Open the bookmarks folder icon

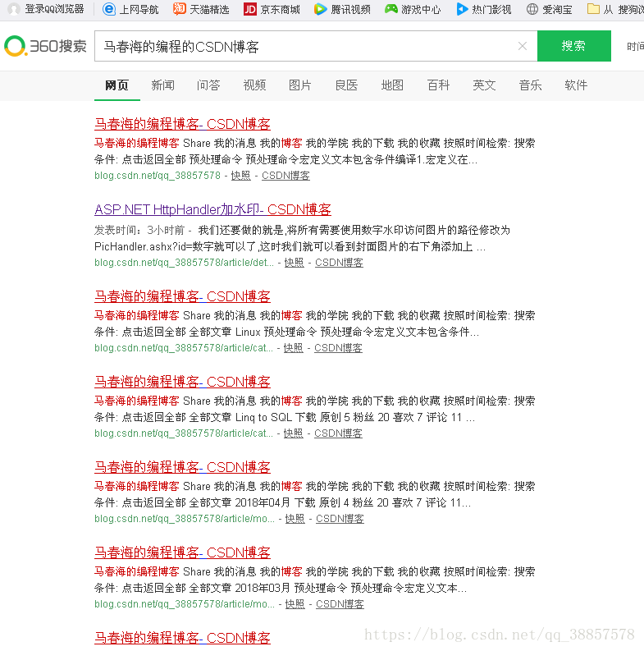593,9
